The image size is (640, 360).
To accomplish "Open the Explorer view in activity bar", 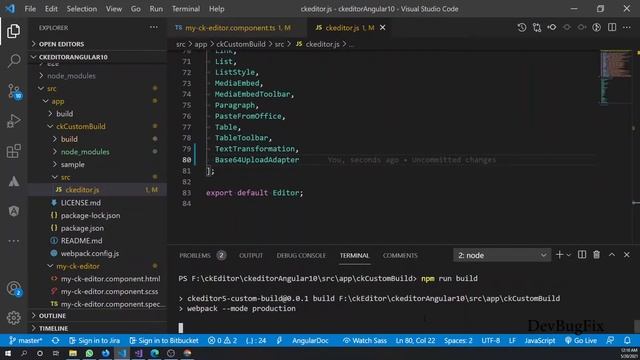I will pos(13,31).
